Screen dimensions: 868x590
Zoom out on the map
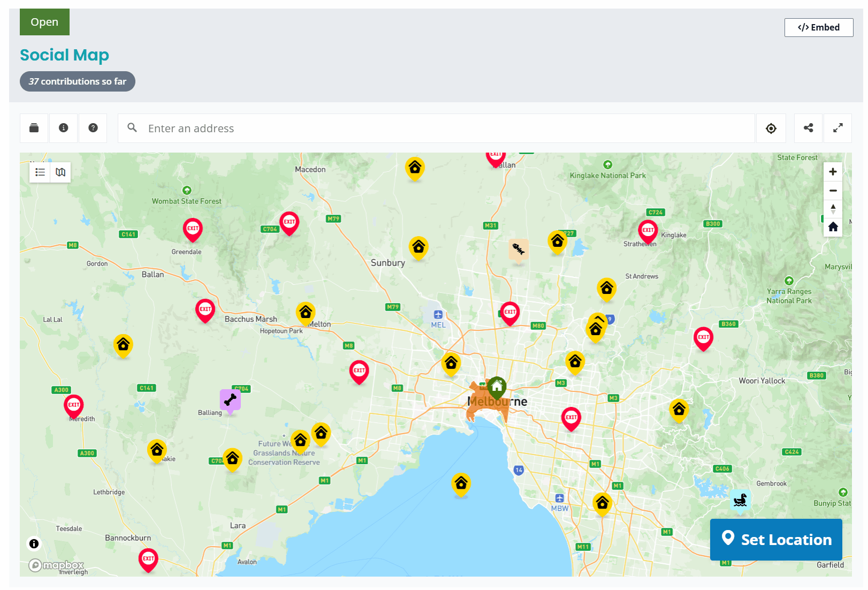pos(833,191)
